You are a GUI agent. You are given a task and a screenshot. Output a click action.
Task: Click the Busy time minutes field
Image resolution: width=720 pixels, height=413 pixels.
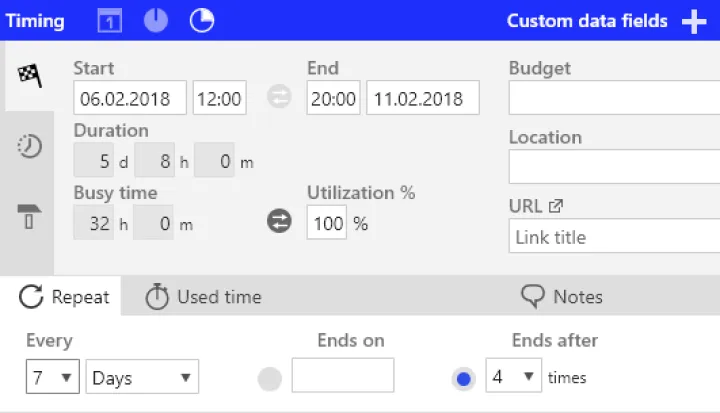coord(153,223)
